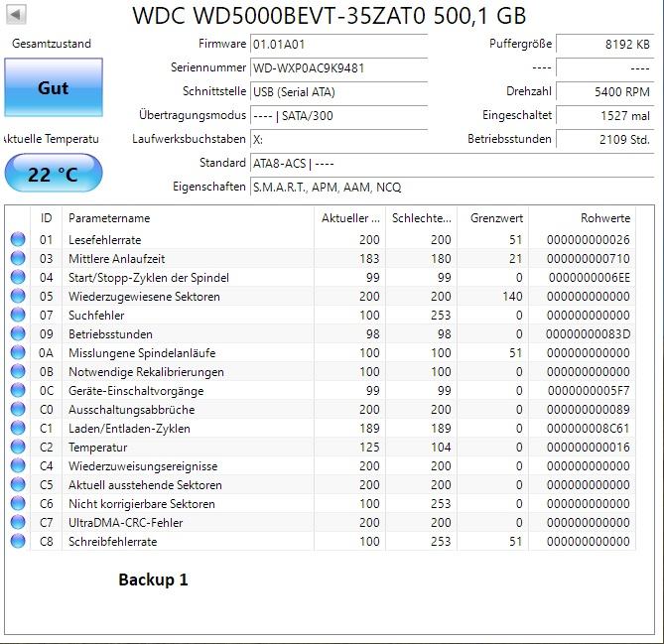Click the 22 °C temperature button
This screenshot has width=664, height=644.
click(x=54, y=174)
